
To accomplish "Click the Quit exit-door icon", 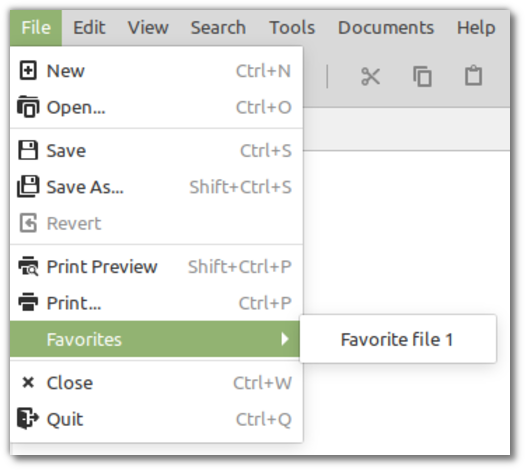I will pos(28,418).
